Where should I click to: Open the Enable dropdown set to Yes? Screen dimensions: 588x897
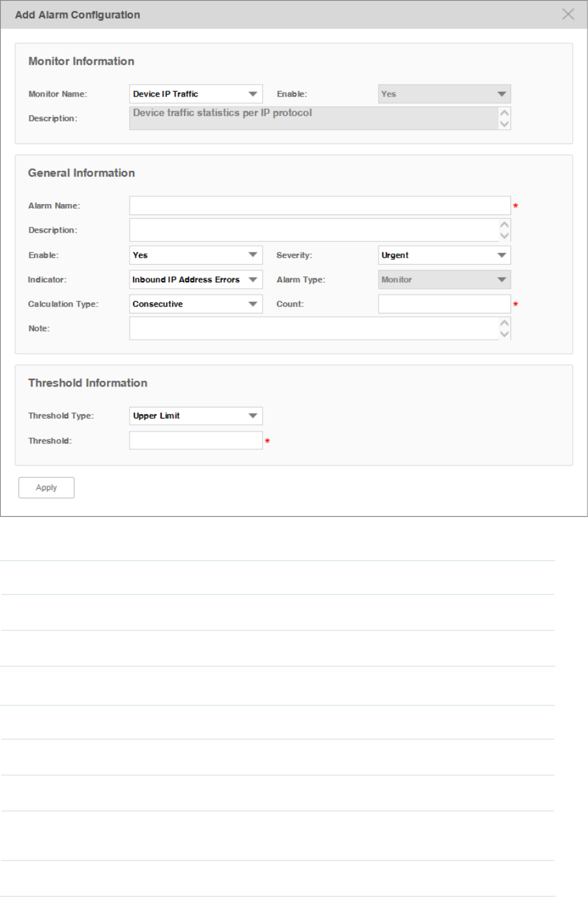(x=196, y=255)
